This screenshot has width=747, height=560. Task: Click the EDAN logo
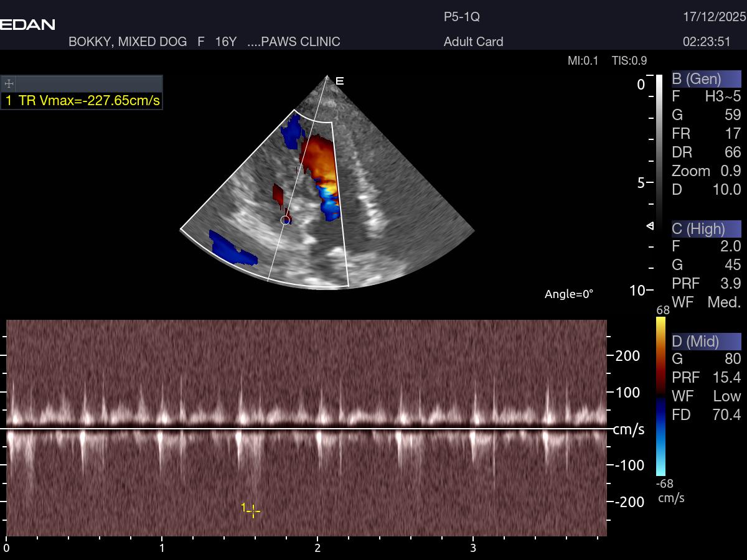click(27, 25)
